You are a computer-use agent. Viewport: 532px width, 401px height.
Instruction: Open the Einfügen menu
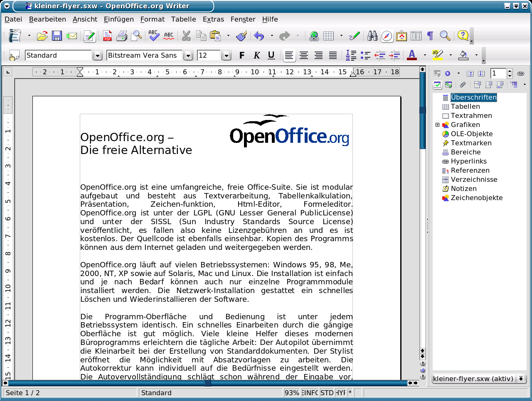coord(119,19)
